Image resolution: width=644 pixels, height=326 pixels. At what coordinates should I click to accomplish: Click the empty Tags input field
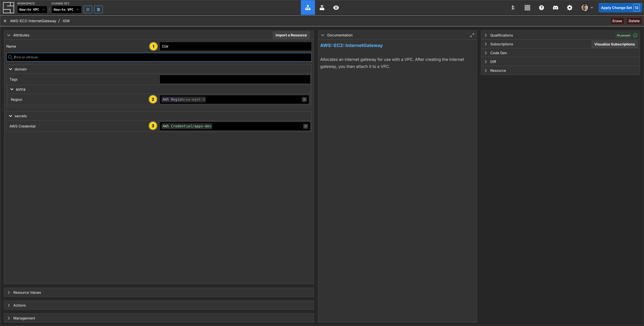click(x=235, y=79)
